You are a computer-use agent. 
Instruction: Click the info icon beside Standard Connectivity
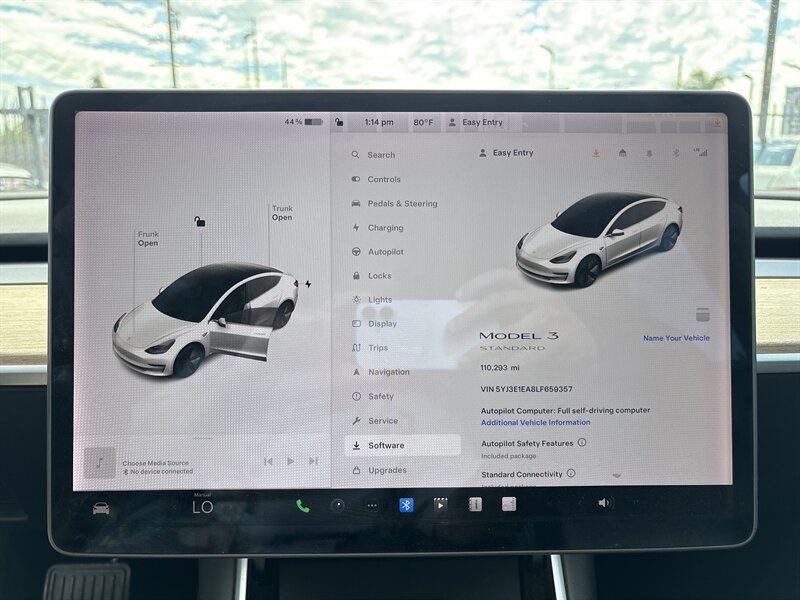tap(571, 473)
